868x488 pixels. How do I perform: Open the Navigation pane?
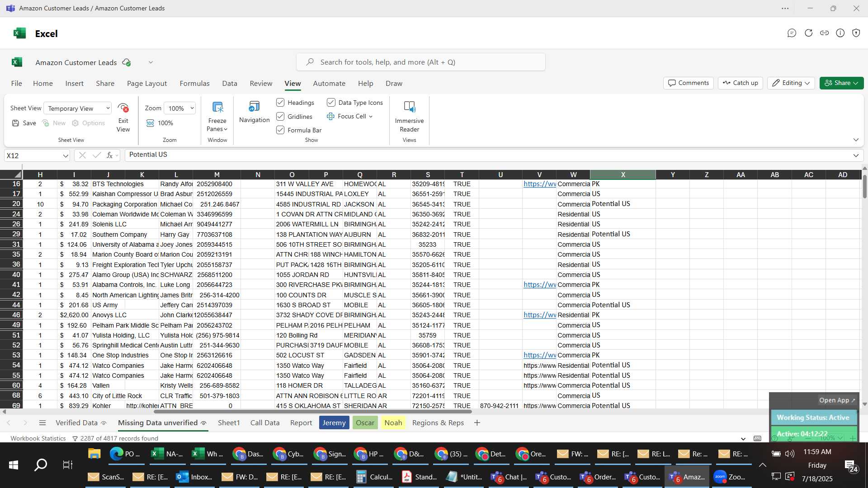coord(254,112)
